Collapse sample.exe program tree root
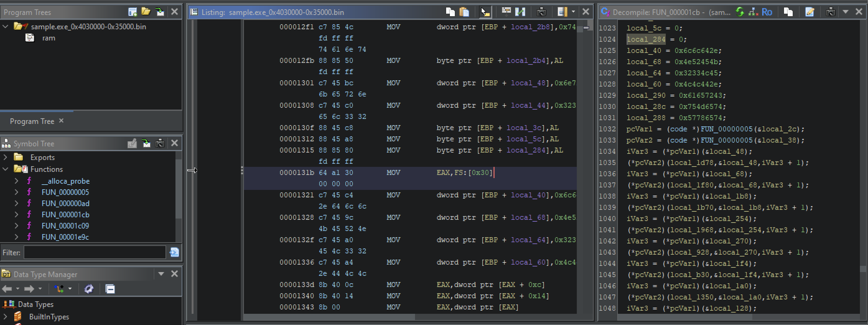Viewport: 868px width, 325px height. (5, 26)
